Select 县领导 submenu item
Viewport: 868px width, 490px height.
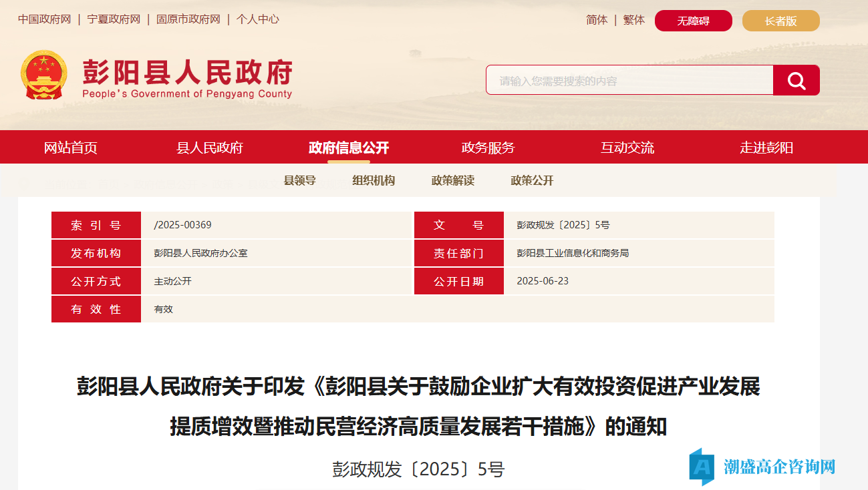point(300,180)
